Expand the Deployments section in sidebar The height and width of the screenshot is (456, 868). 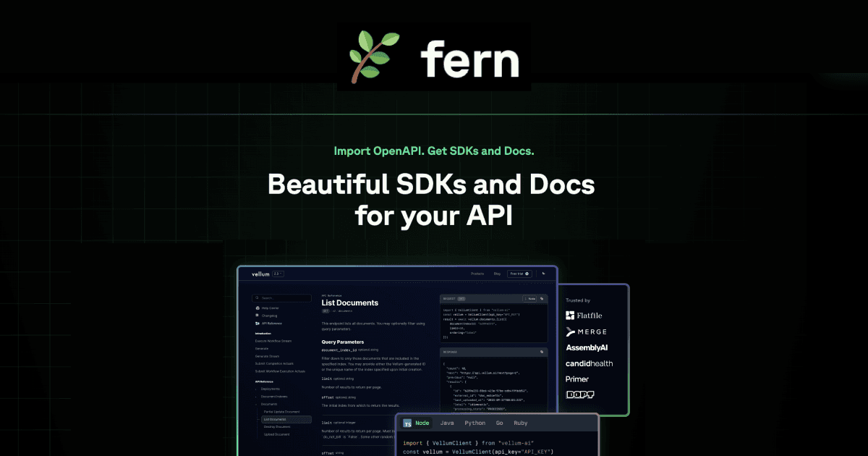click(x=270, y=389)
